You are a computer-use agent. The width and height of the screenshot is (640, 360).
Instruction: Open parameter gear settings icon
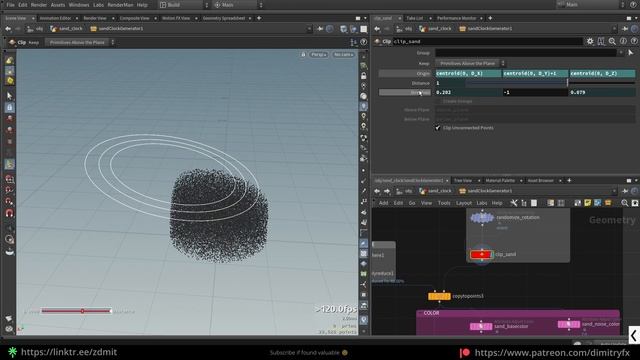(x=590, y=42)
